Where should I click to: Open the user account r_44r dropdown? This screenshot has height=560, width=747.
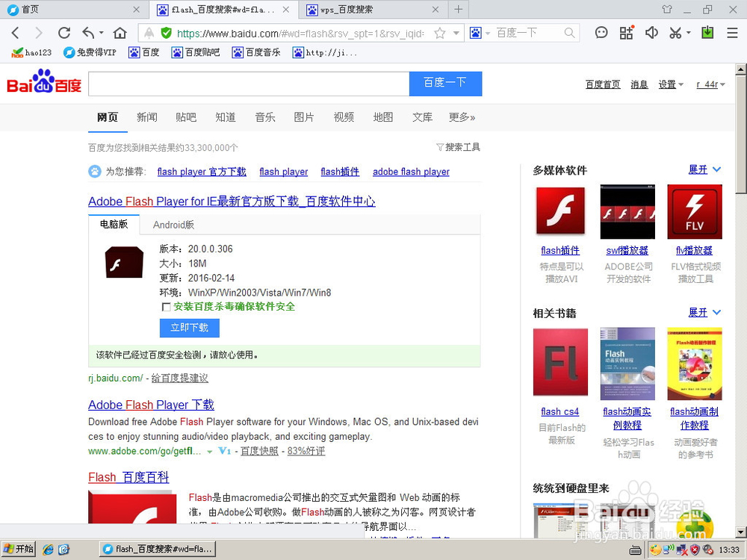(x=710, y=84)
